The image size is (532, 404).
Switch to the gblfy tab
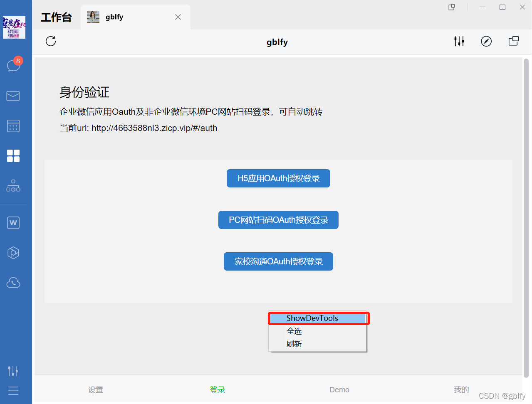point(136,17)
